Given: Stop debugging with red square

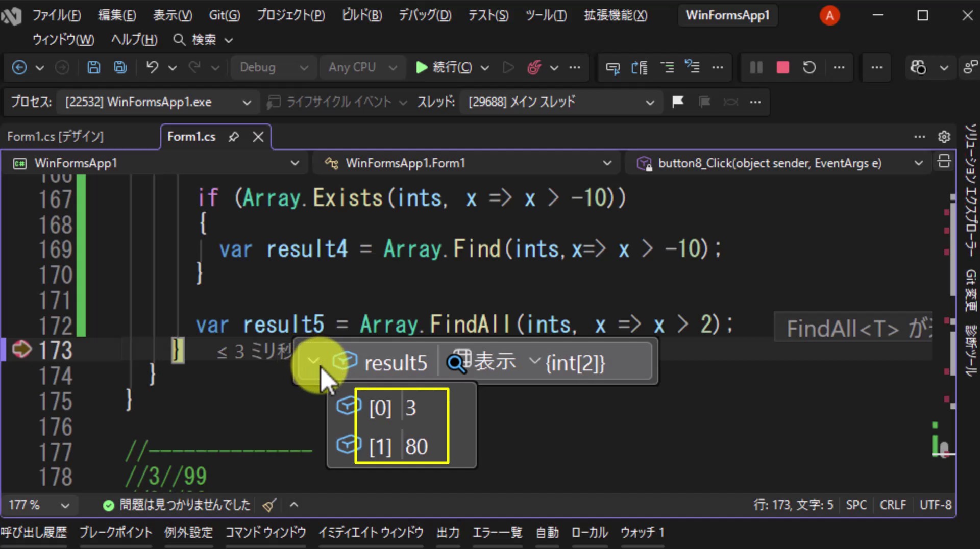Looking at the screenshot, I should click(782, 67).
